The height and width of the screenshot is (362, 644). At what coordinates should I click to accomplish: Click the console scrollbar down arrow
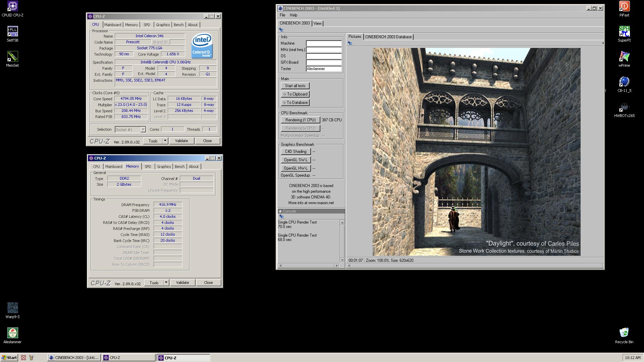coord(342,260)
